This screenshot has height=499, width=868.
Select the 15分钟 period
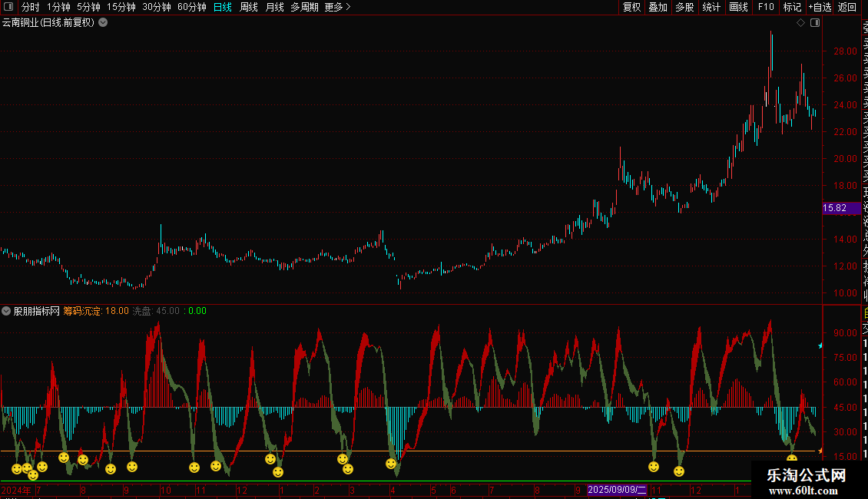click(x=121, y=7)
